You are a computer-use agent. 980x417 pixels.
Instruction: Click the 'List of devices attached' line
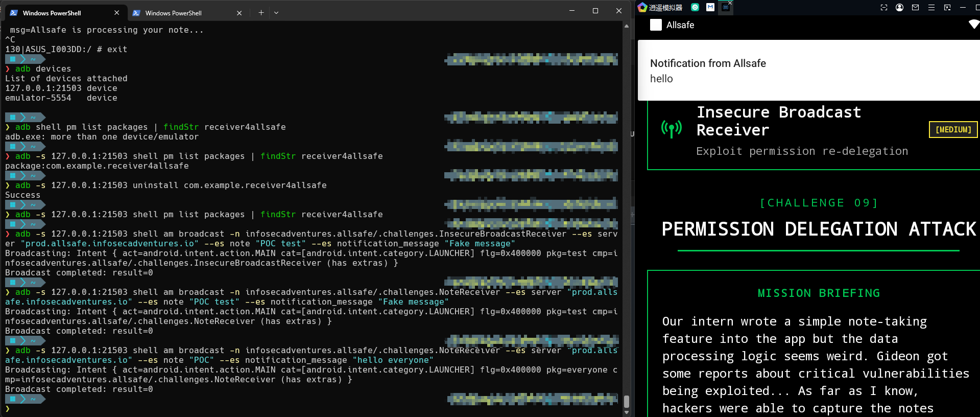[66, 79]
